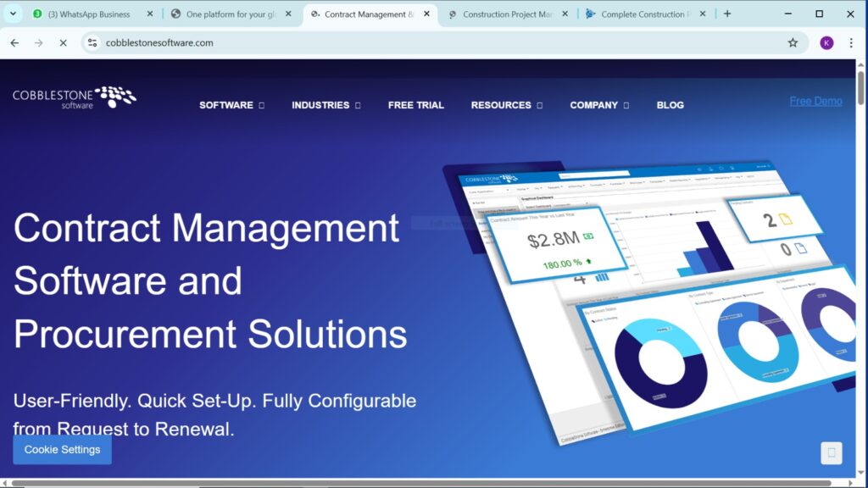Click the browser forward arrow
Screen dimensions: 868x488
(39, 42)
